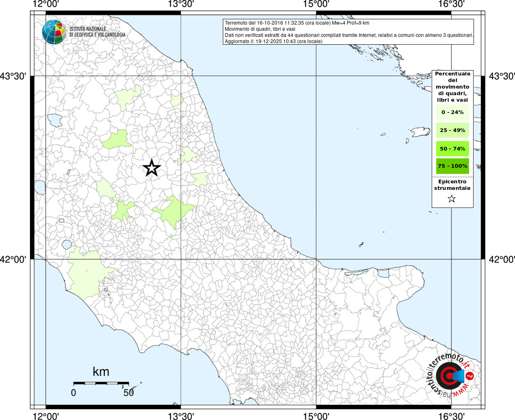
Task: Click the Percentuale del movimento legend title
Action: tap(452, 87)
